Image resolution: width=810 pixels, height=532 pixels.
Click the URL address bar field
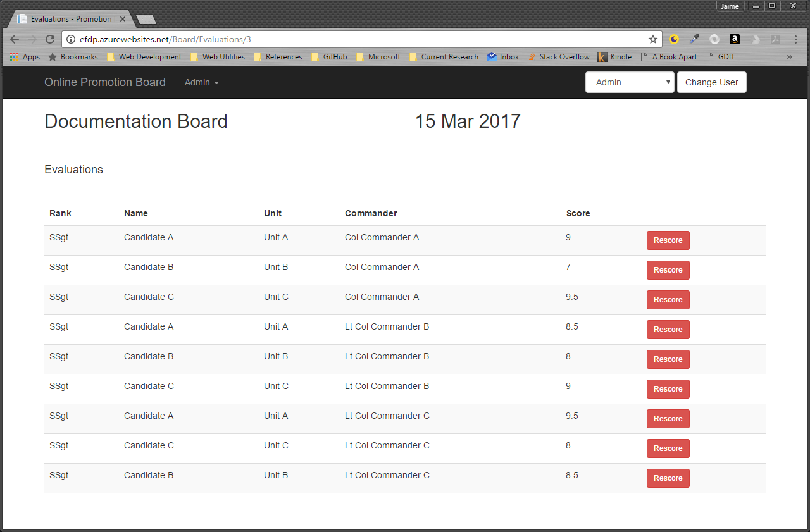tap(361, 39)
